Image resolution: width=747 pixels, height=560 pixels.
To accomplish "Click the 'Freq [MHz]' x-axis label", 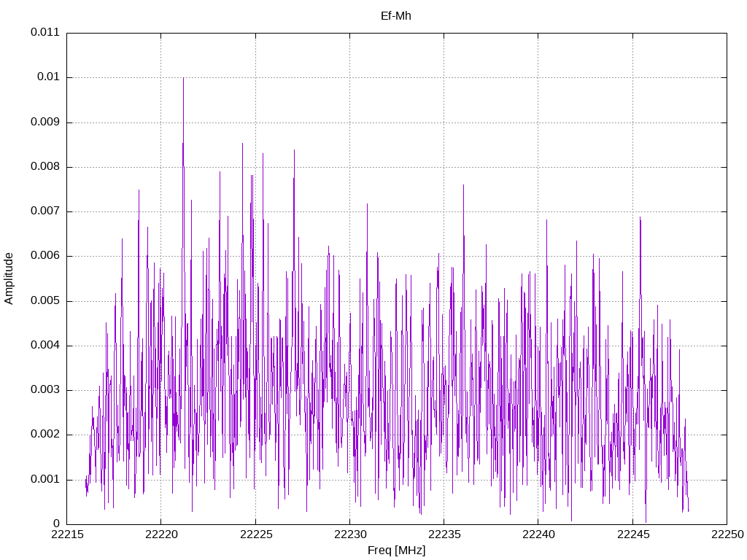I will (x=396, y=551).
